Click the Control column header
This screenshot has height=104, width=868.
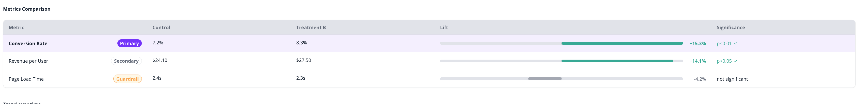(161, 28)
